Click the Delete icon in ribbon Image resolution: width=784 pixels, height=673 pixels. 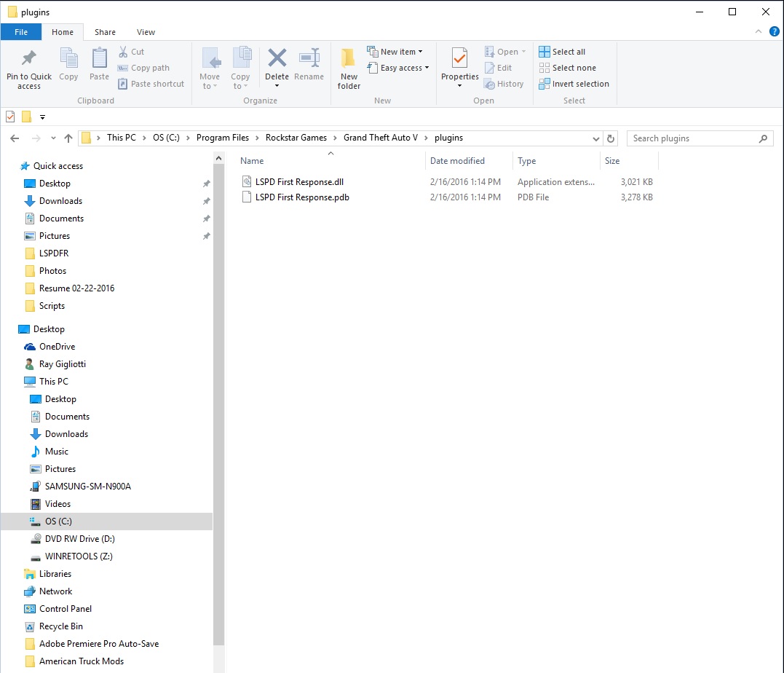277,59
